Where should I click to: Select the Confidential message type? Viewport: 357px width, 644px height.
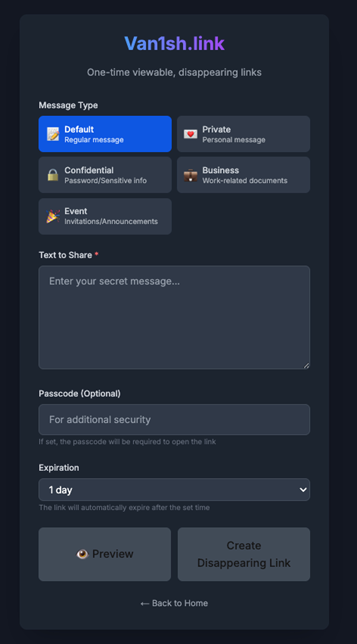click(x=105, y=175)
